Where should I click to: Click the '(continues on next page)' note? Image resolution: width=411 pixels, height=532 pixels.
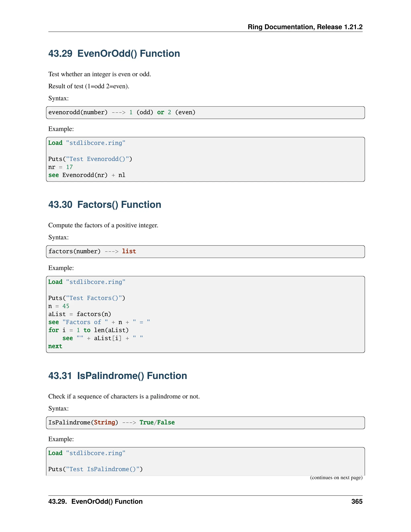(x=336, y=477)
